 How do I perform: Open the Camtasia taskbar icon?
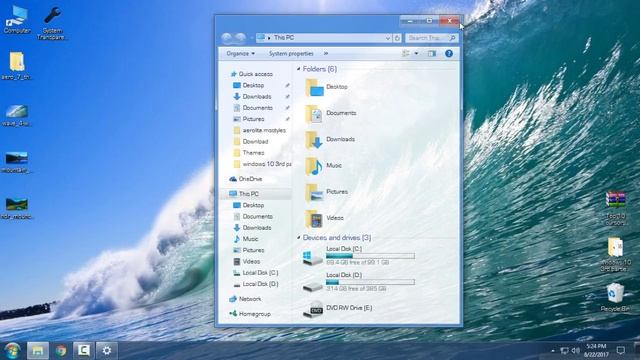pos(84,351)
